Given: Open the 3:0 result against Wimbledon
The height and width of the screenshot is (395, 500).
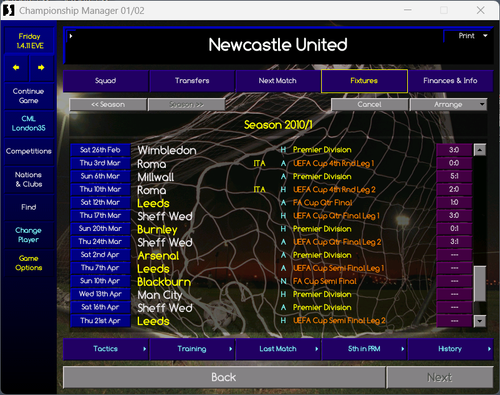Looking at the screenshot, I should [454, 150].
